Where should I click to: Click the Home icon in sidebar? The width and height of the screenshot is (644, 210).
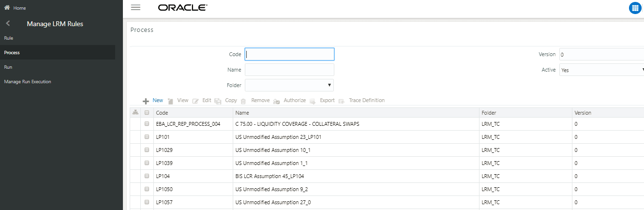(7, 8)
